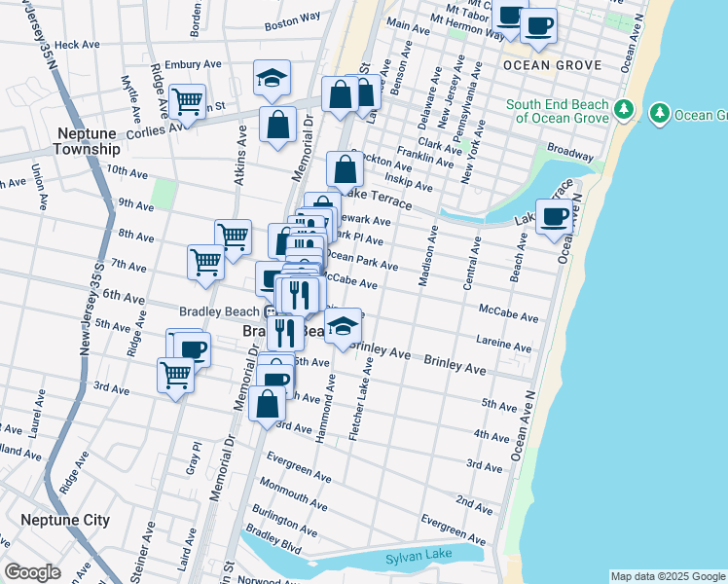Select the 'Hammond Ave' street label
The height and width of the screenshot is (584, 728).
[325, 409]
